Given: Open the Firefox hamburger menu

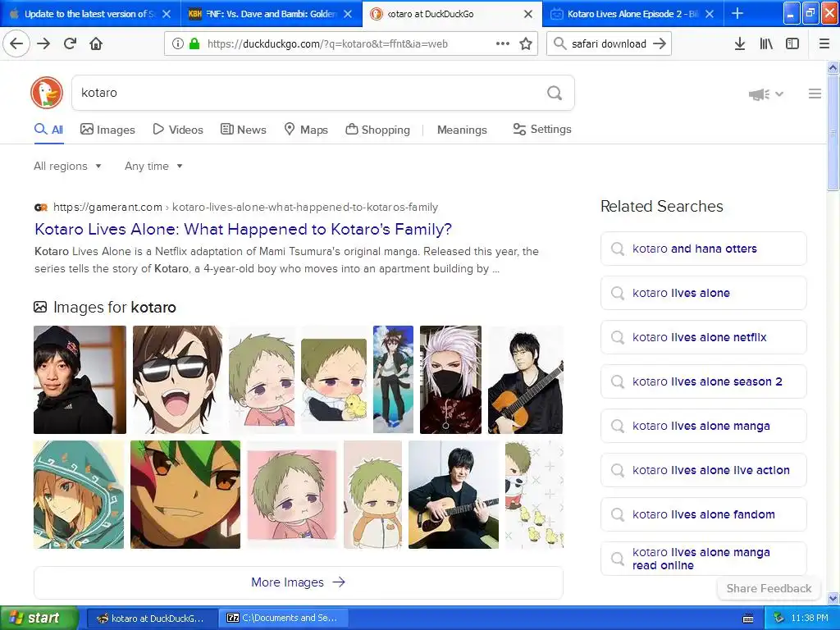Looking at the screenshot, I should coord(824,43).
